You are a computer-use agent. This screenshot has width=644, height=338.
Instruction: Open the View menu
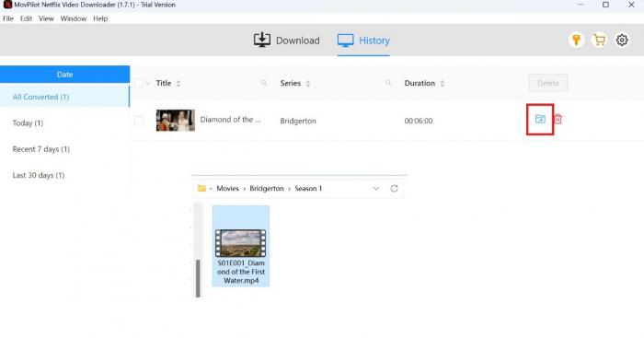46,18
